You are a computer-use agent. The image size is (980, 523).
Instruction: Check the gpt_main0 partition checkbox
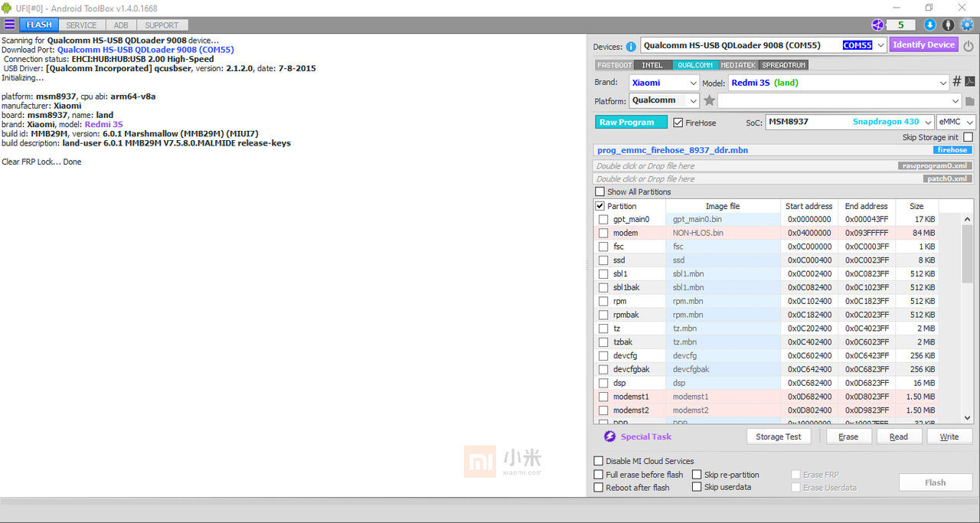point(603,220)
